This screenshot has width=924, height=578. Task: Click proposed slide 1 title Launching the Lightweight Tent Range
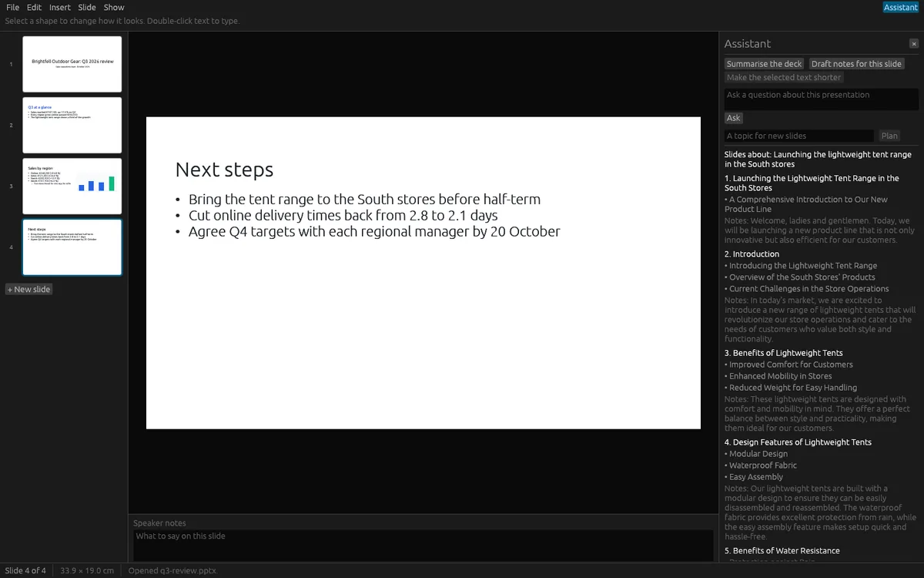[812, 183]
